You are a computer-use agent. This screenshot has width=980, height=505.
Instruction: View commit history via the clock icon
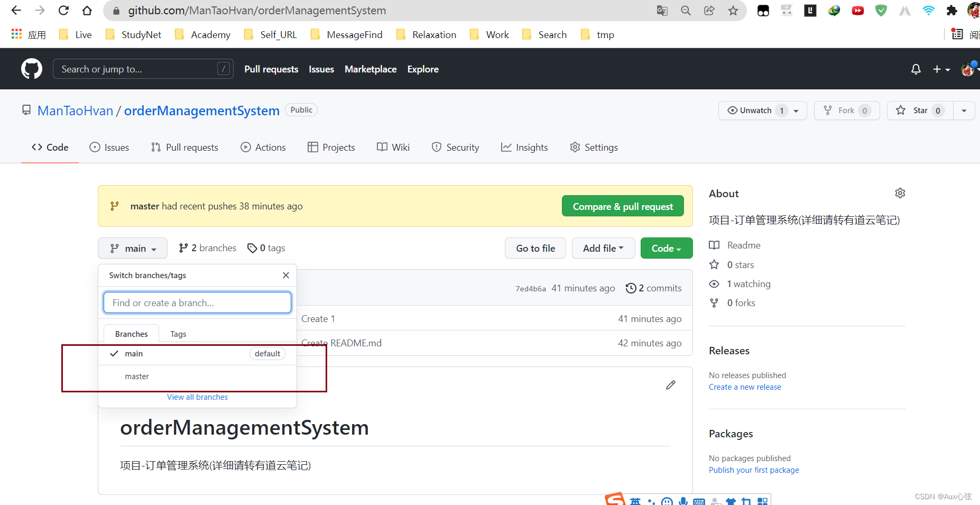(x=631, y=288)
